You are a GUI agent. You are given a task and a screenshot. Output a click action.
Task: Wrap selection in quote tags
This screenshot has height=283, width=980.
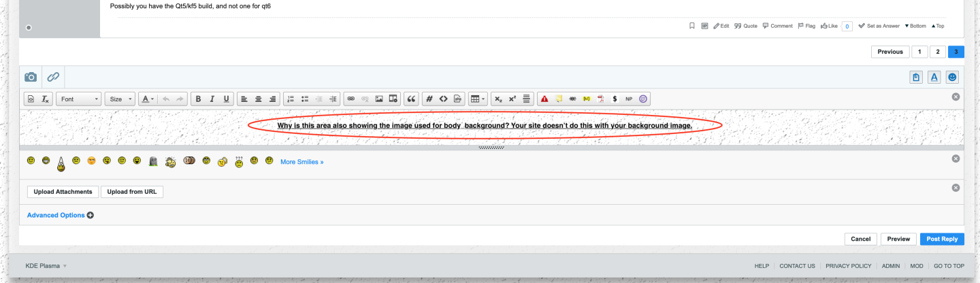coord(411,99)
